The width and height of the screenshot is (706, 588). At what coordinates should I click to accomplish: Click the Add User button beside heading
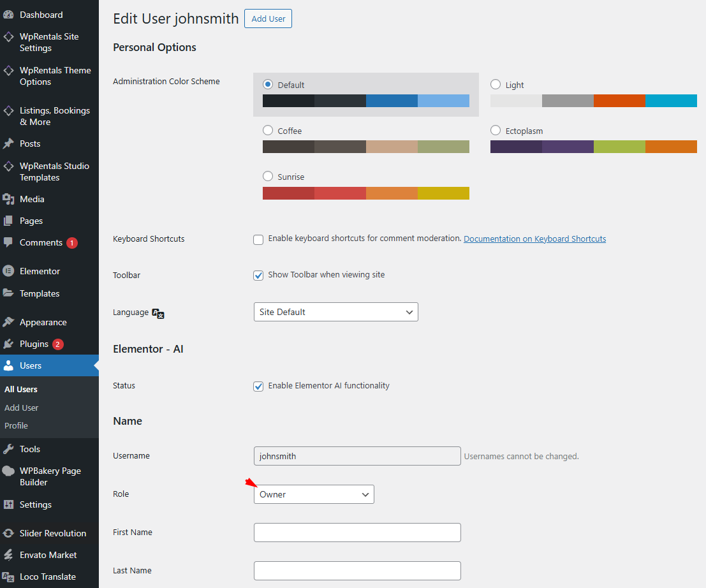tap(268, 18)
